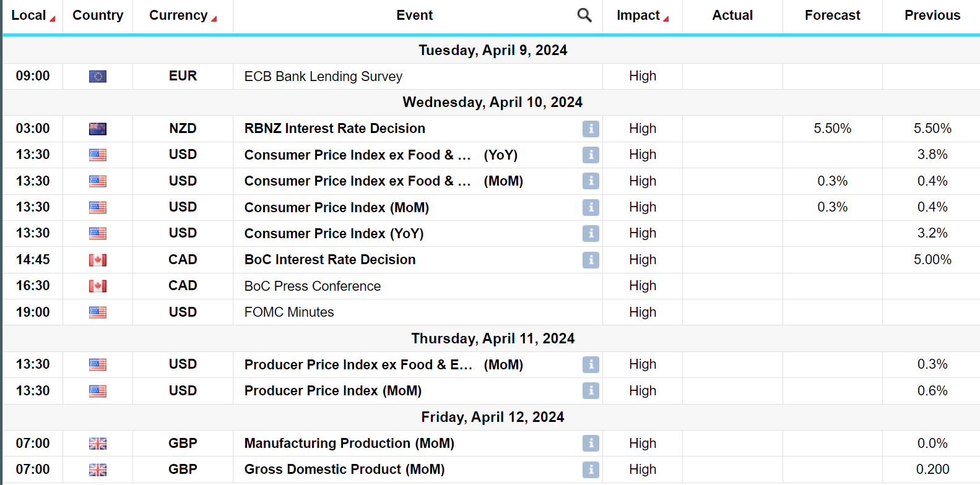This screenshot has width=980, height=485.
Task: Open the Consumer Price Index (MoM) event
Action: point(337,207)
